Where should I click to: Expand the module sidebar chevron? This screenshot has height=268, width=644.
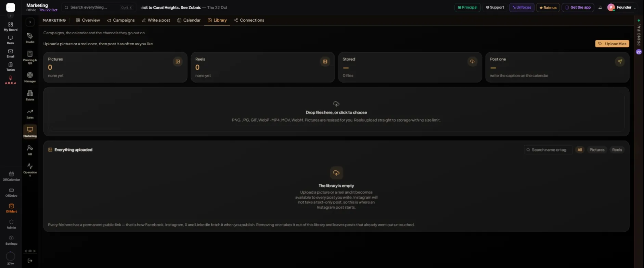30,22
